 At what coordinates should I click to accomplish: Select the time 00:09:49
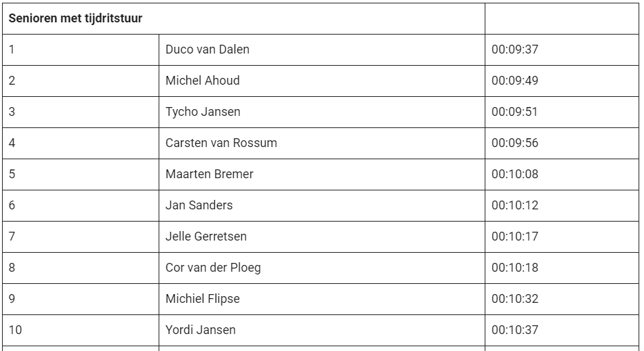point(515,81)
